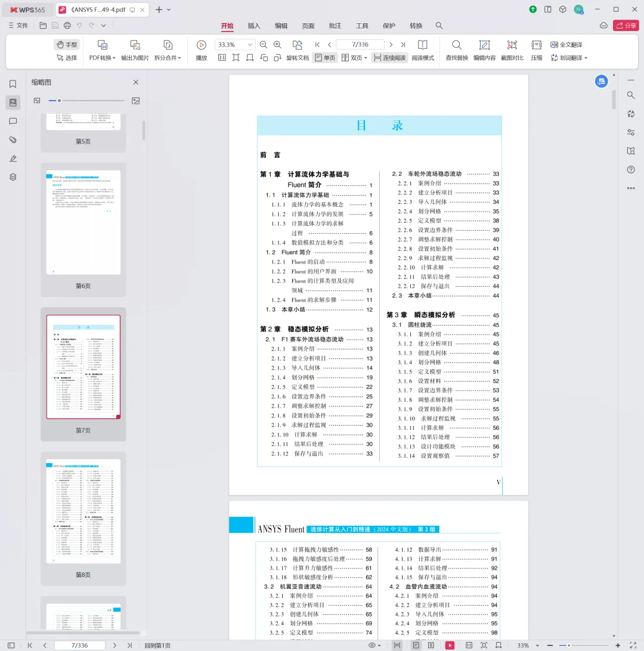The height and width of the screenshot is (651, 644).
Task: Go to previous page in toolbar
Action: coord(330,45)
